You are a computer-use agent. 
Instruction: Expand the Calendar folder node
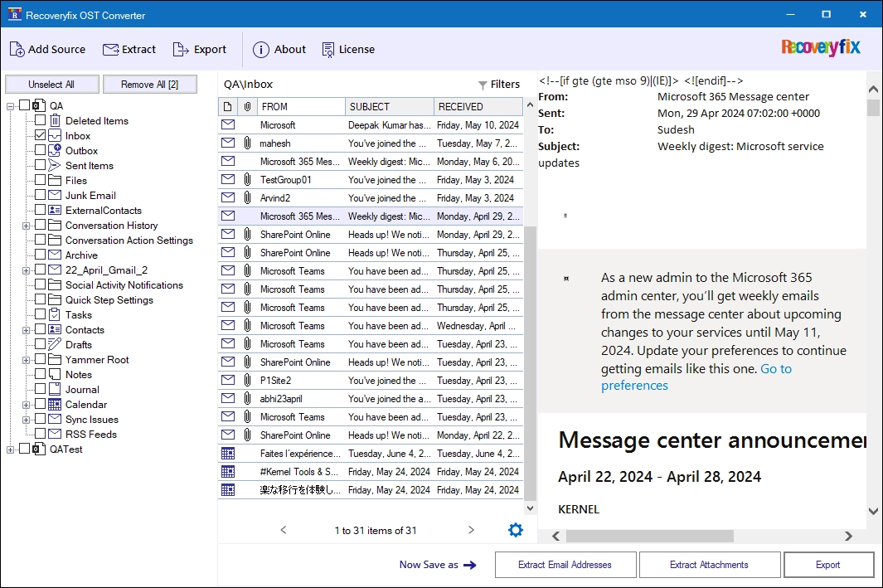tap(26, 405)
